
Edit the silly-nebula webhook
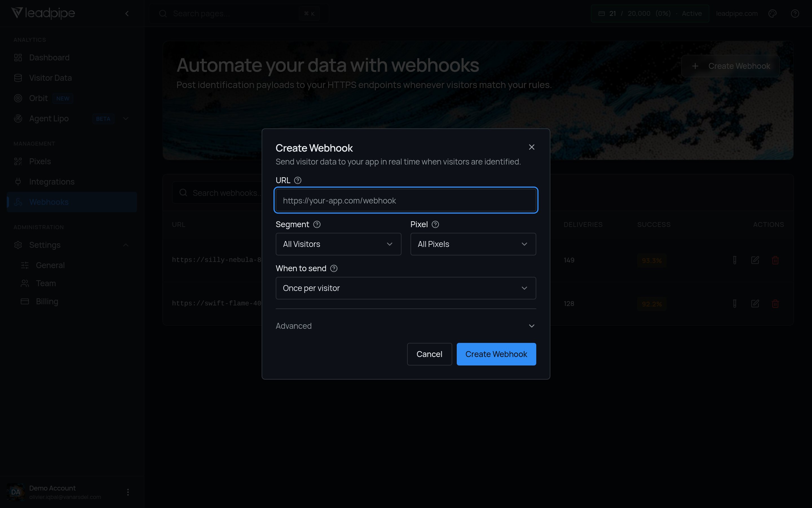pos(755,260)
